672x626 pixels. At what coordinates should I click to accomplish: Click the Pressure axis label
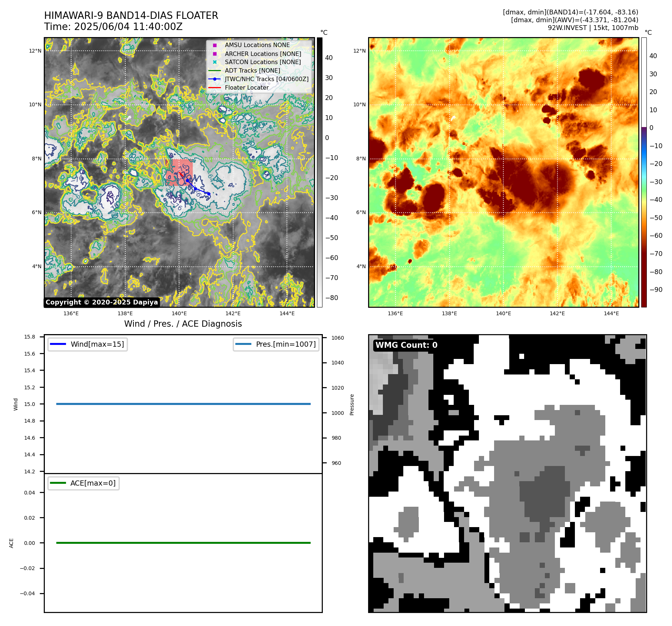coord(352,404)
